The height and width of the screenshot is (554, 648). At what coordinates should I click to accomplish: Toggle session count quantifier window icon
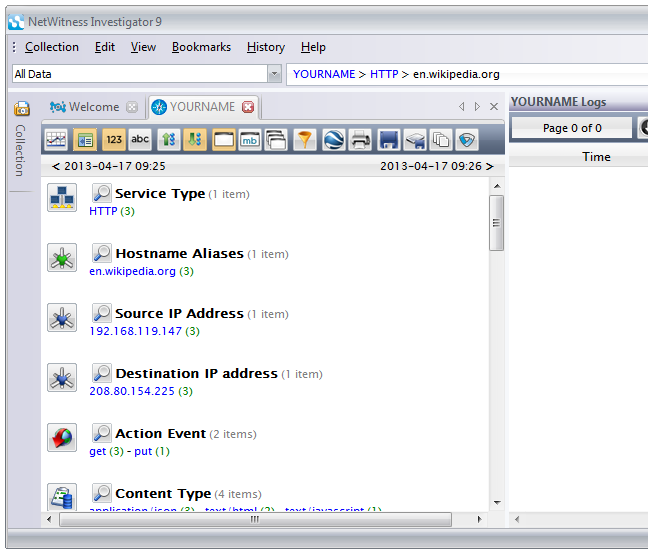[223, 139]
